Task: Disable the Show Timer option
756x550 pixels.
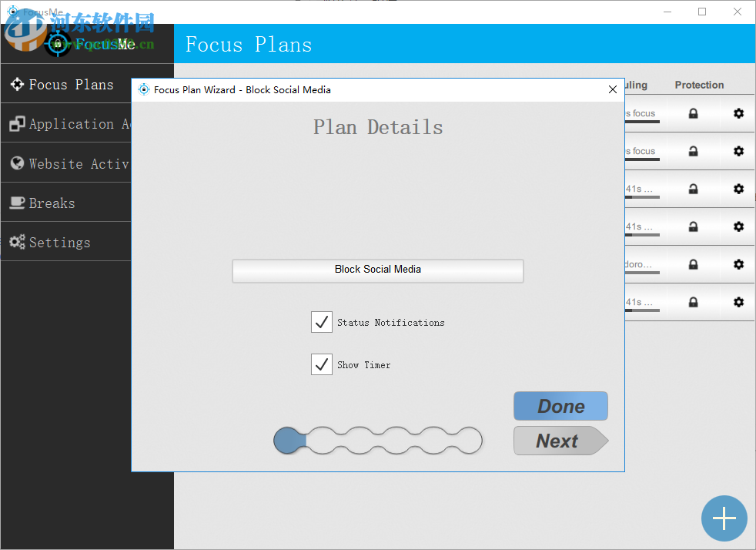Action: (322, 364)
